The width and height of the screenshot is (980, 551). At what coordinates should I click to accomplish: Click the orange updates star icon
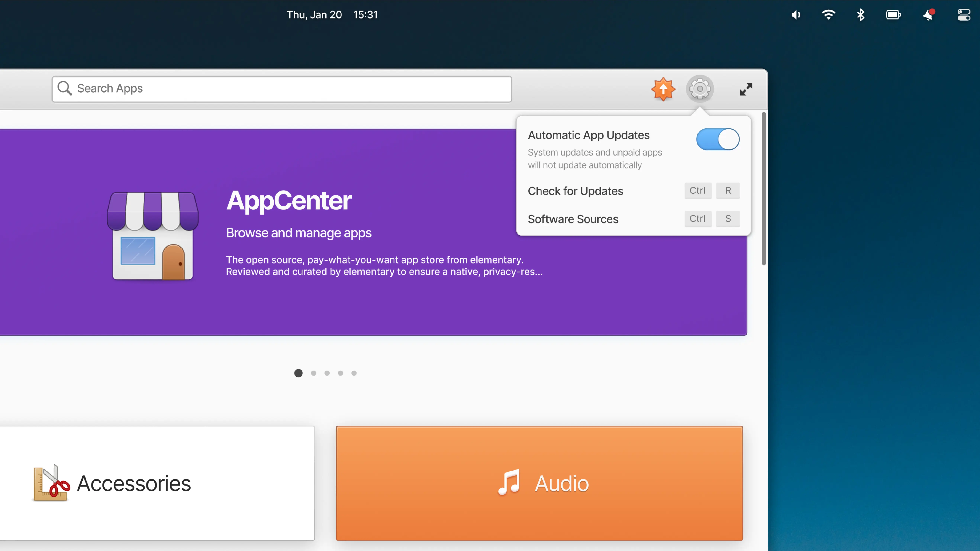[x=663, y=89]
